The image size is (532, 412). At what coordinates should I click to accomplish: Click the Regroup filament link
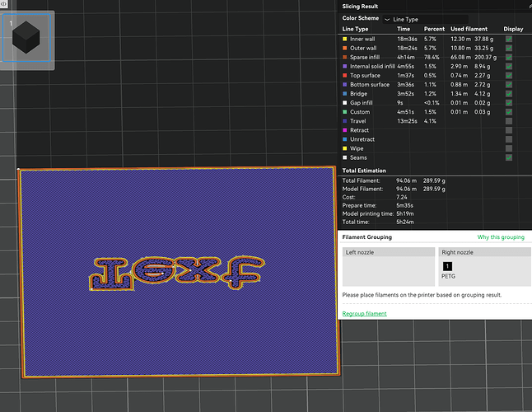coord(364,314)
